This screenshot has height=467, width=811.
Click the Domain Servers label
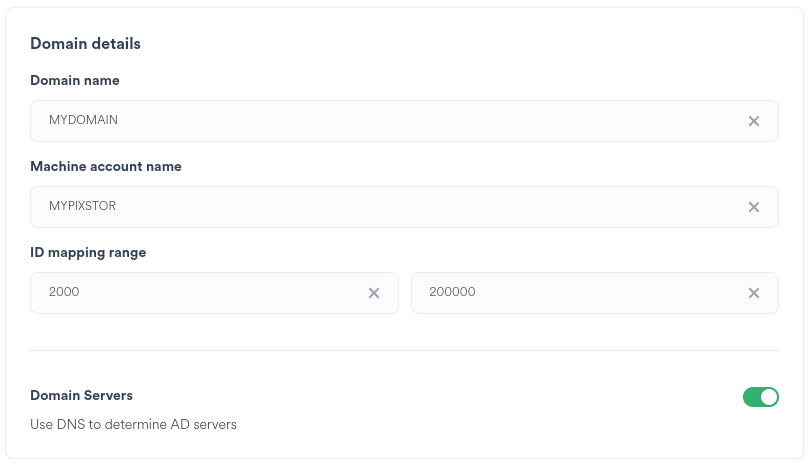81,396
